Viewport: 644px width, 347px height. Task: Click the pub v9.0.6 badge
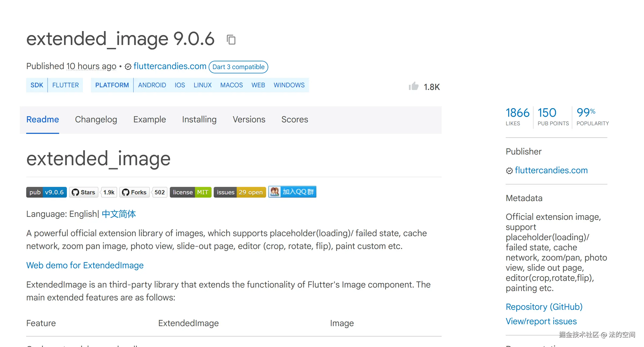47,192
